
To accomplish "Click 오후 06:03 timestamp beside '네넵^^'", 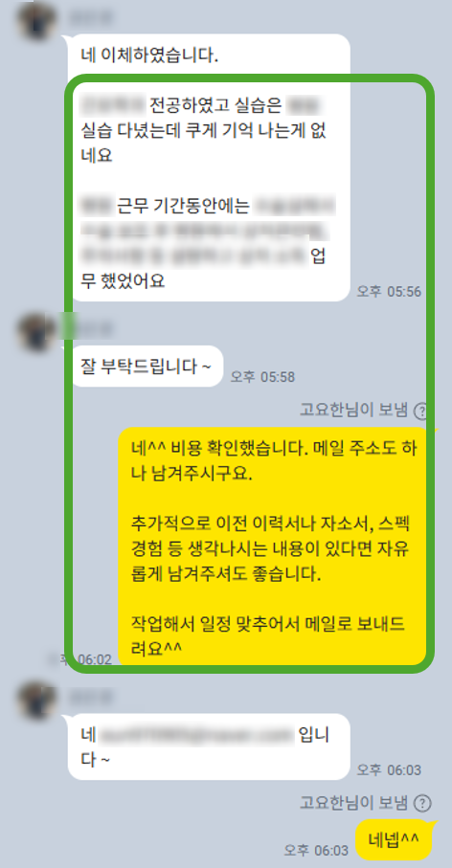I will tap(316, 850).
